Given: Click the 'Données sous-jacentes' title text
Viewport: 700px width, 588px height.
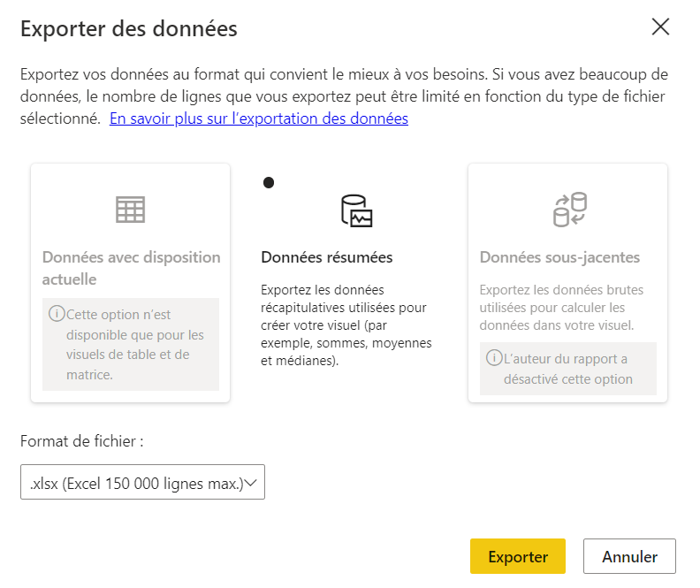Looking at the screenshot, I should pos(559,257).
